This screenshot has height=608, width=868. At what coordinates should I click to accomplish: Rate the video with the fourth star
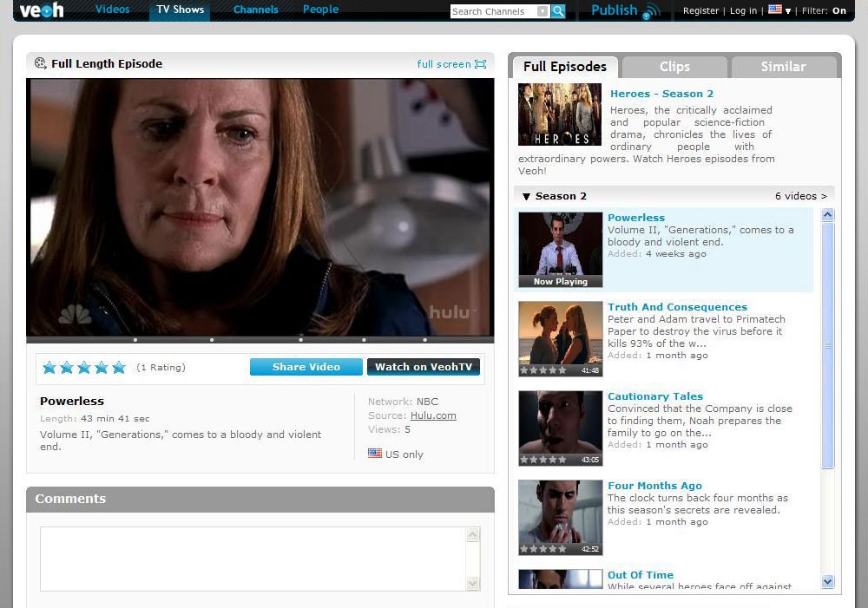pos(102,368)
